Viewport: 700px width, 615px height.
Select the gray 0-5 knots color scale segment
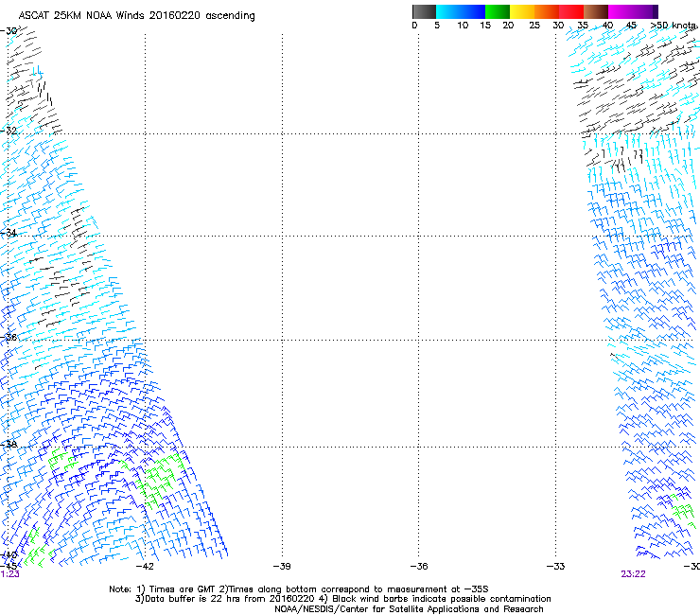(424, 11)
